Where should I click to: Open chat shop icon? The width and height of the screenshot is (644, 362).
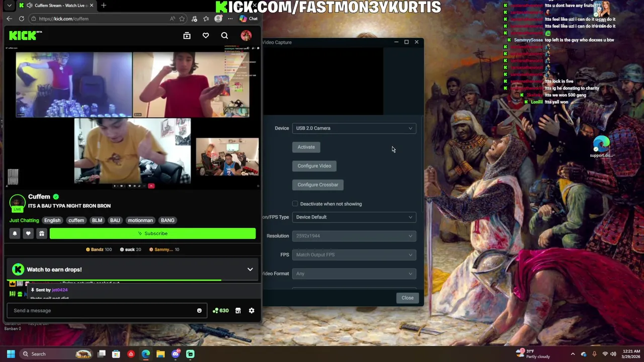[238, 311]
